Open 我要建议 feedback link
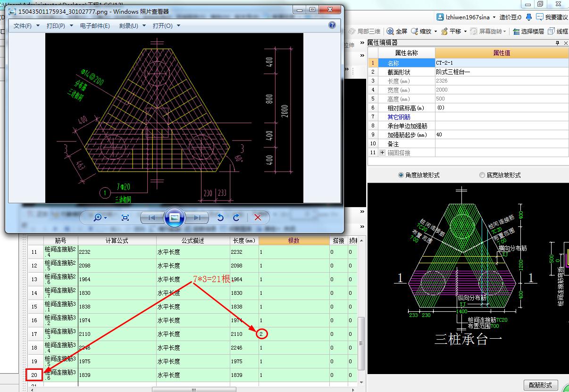Viewport: 569px width, 392px height. [x=552, y=17]
